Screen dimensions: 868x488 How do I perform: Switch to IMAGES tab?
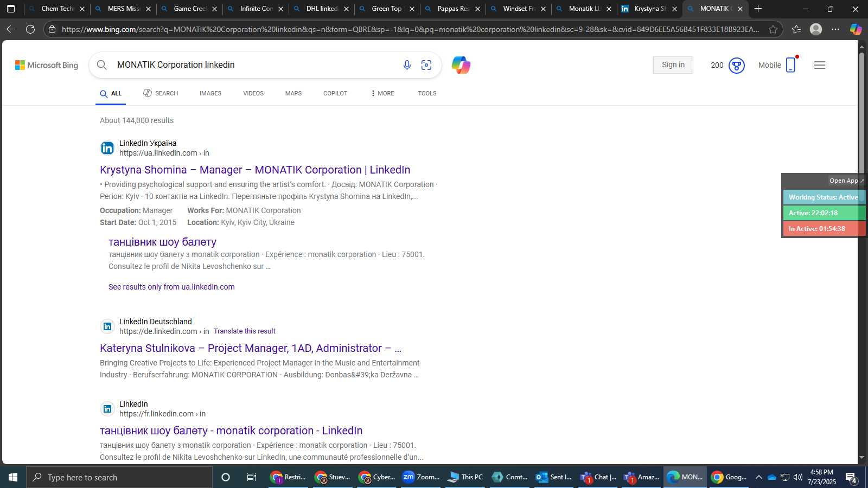coord(210,93)
